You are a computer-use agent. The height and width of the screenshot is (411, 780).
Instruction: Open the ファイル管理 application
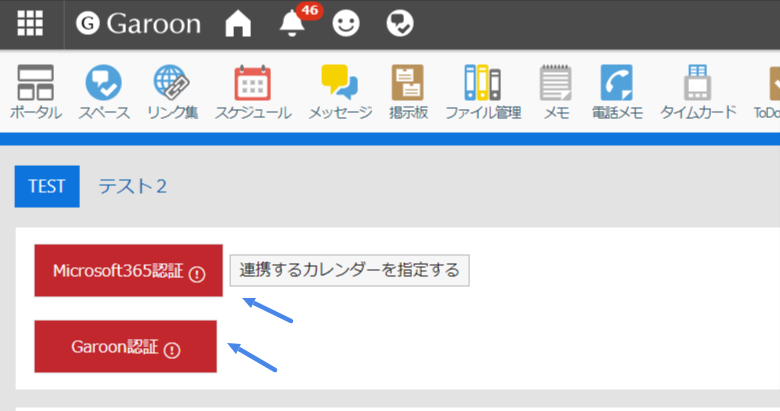coord(483,92)
